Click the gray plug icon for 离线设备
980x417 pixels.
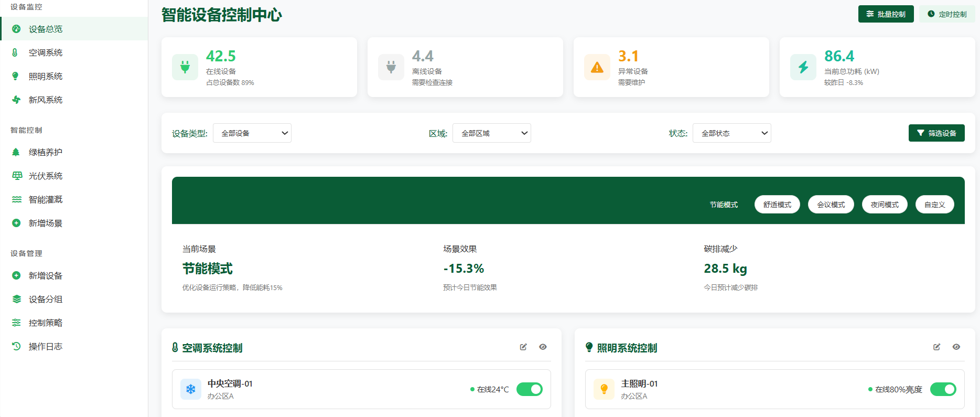point(391,67)
